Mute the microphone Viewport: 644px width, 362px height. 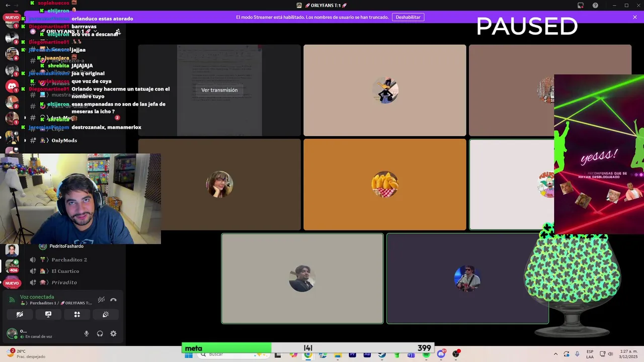pos(87,333)
